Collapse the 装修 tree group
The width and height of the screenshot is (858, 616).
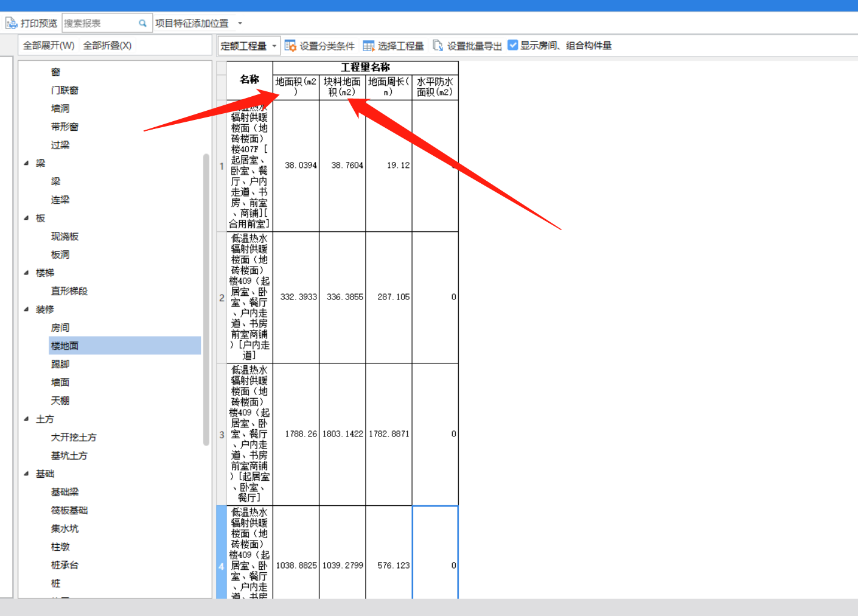tap(26, 309)
